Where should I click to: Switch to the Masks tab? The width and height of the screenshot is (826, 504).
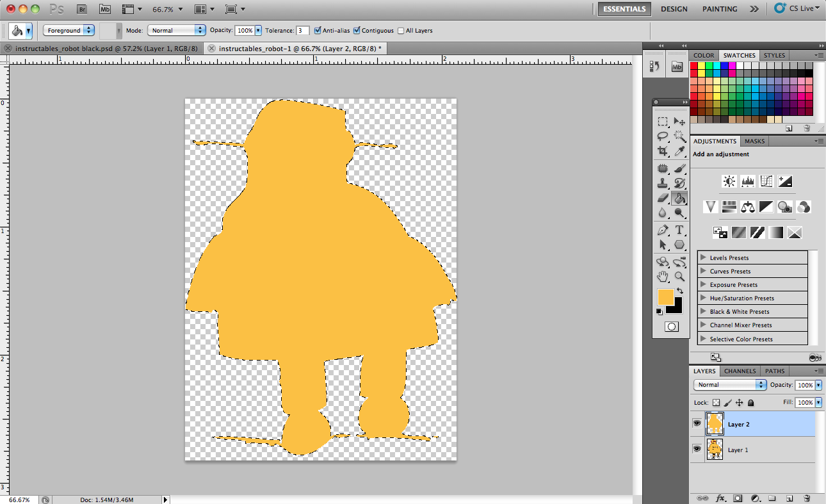coord(754,141)
